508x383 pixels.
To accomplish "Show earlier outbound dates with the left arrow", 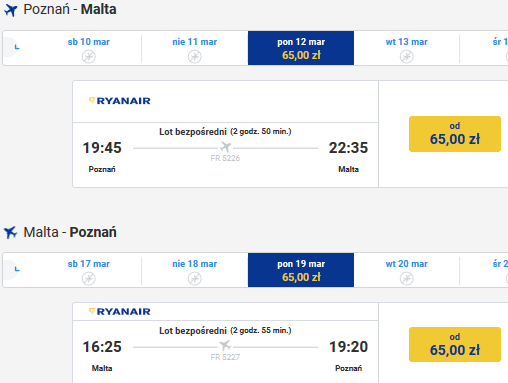I will [11, 47].
